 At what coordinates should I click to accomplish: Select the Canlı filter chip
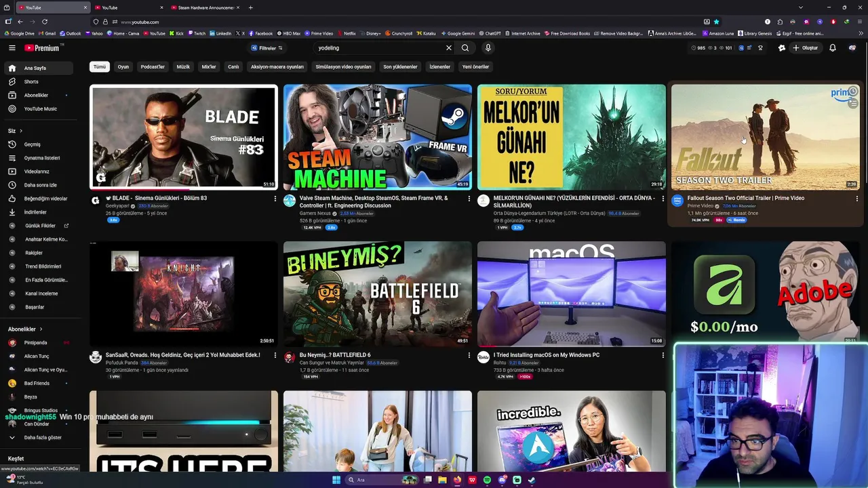[x=233, y=67]
